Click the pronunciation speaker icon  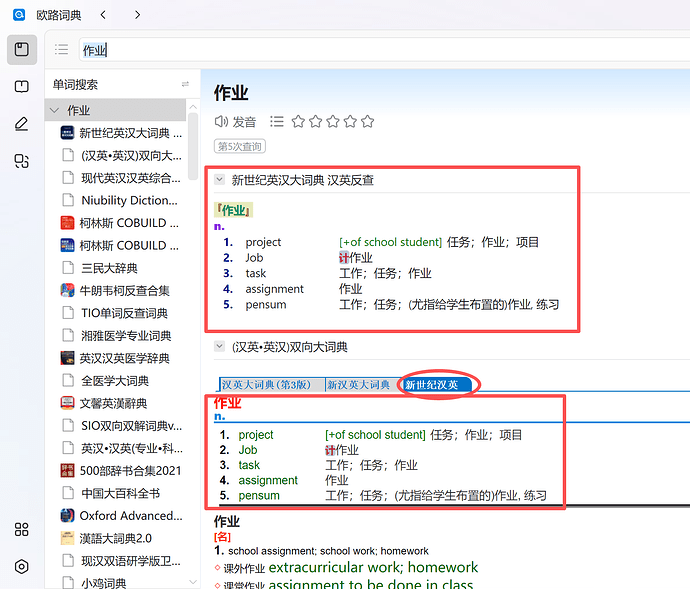pos(221,122)
